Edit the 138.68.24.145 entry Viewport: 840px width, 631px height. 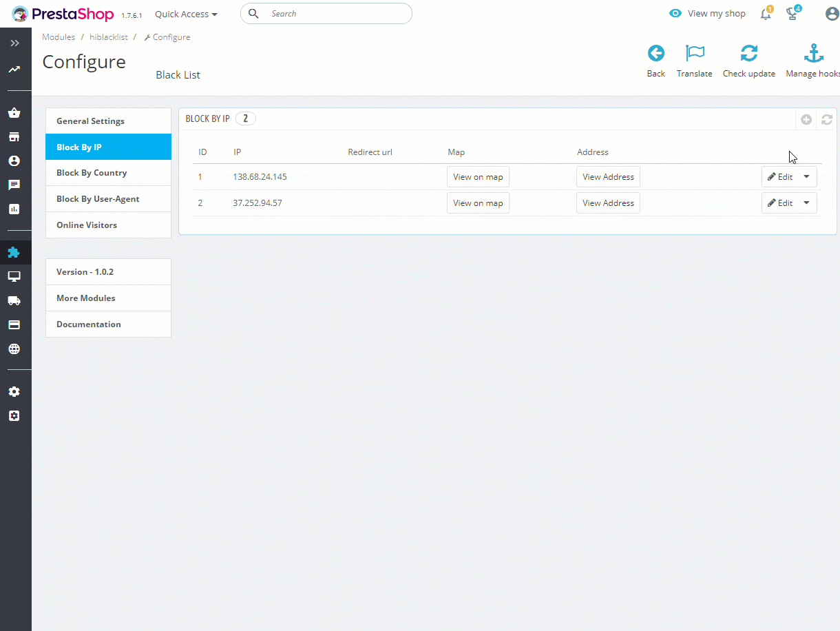780,177
